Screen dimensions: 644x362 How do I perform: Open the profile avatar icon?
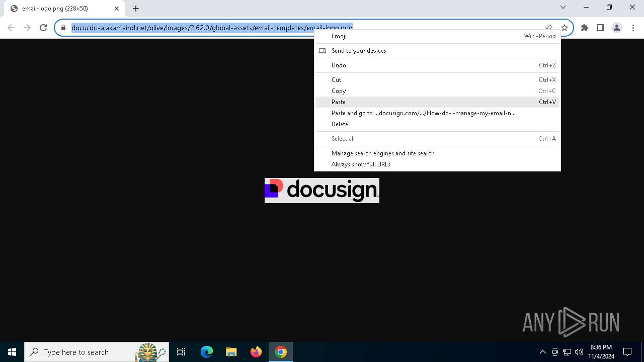coord(617,28)
